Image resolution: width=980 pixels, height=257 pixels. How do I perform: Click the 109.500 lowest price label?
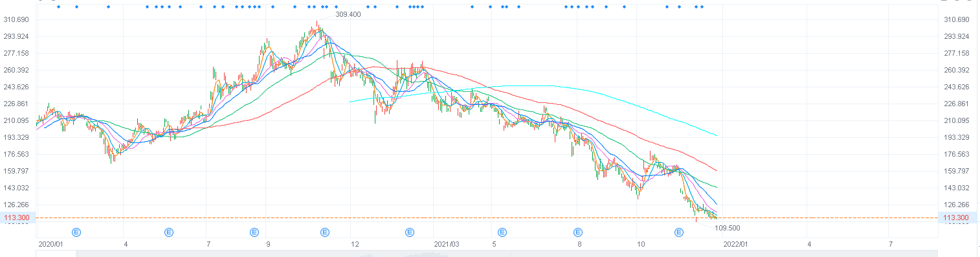[728, 228]
